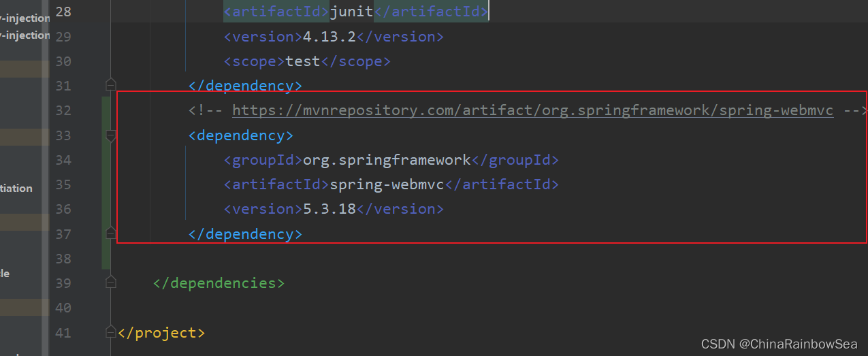Click line number 38 in gutter
The image size is (868, 356).
[x=63, y=259]
